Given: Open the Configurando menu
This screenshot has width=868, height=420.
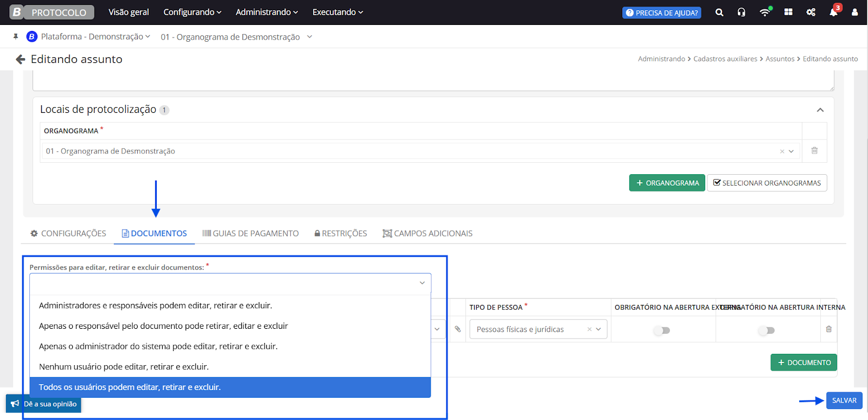Looking at the screenshot, I should pyautogui.click(x=192, y=12).
